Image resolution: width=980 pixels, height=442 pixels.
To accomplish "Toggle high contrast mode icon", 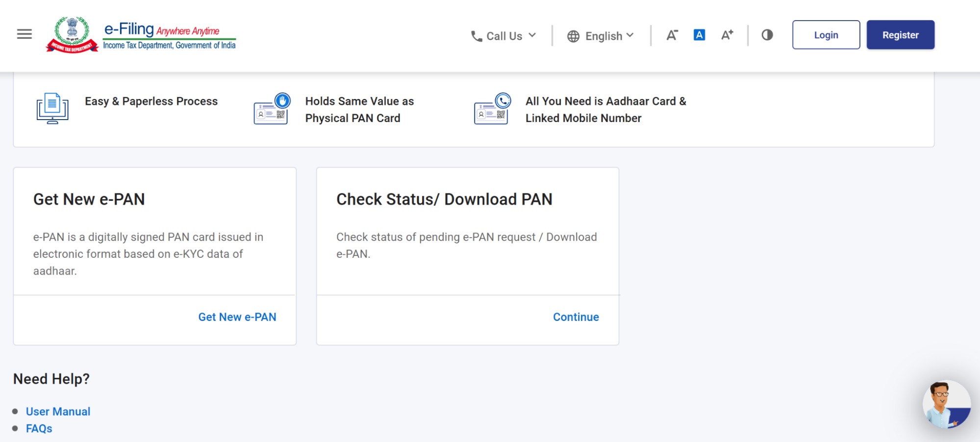I will pyautogui.click(x=767, y=35).
